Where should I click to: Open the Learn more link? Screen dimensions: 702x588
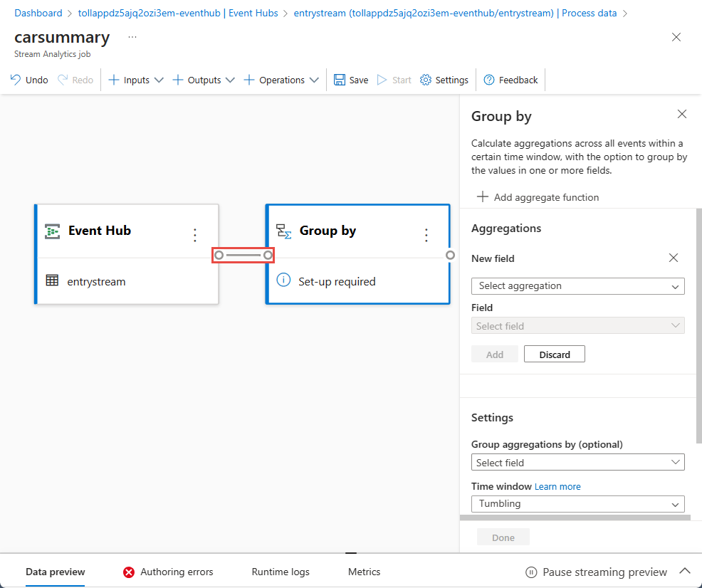[x=557, y=487]
